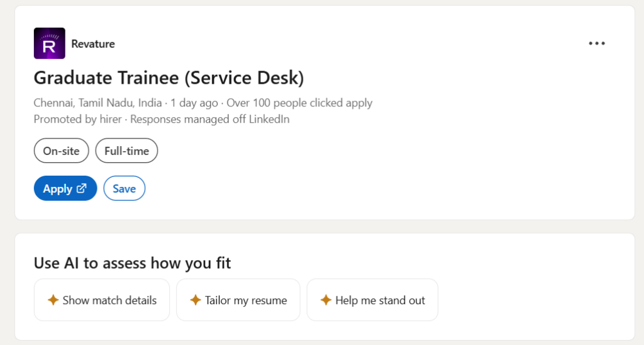Click the sparkle icon on Help me stand out
This screenshot has width=644, height=345.
[326, 300]
